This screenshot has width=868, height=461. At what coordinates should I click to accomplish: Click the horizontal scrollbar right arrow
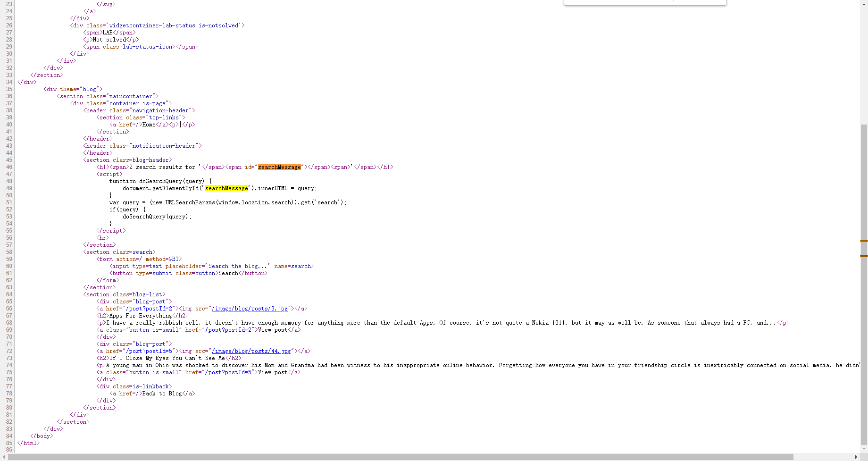pos(856,457)
